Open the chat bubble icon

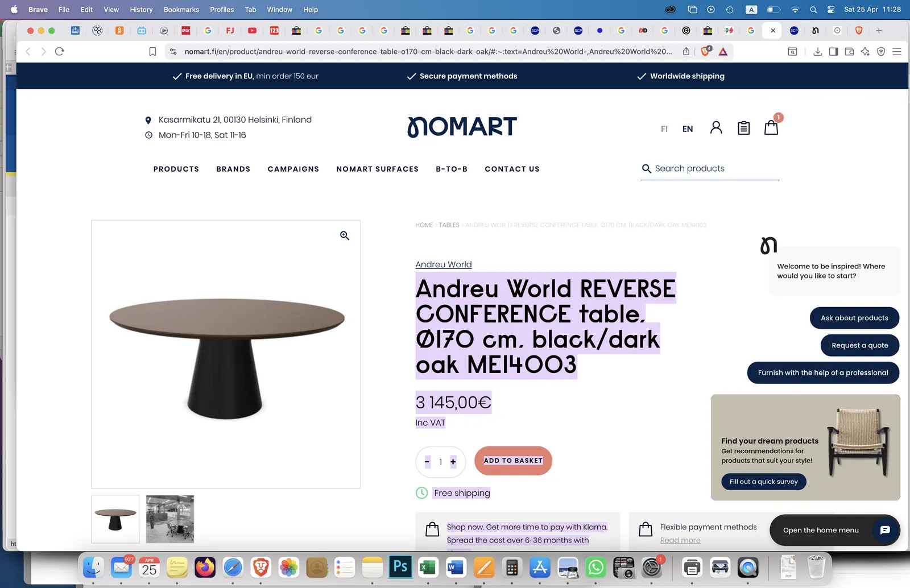tap(885, 530)
